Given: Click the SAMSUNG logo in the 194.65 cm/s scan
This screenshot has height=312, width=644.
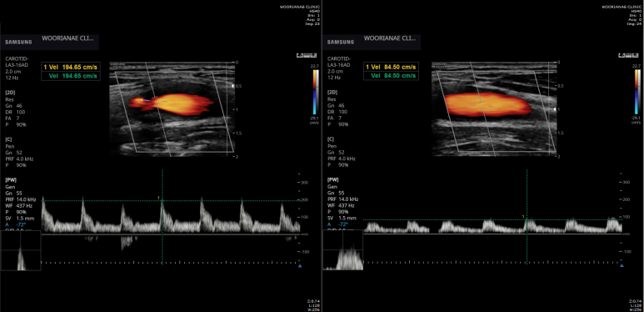Looking at the screenshot, I should pyautogui.click(x=18, y=42).
